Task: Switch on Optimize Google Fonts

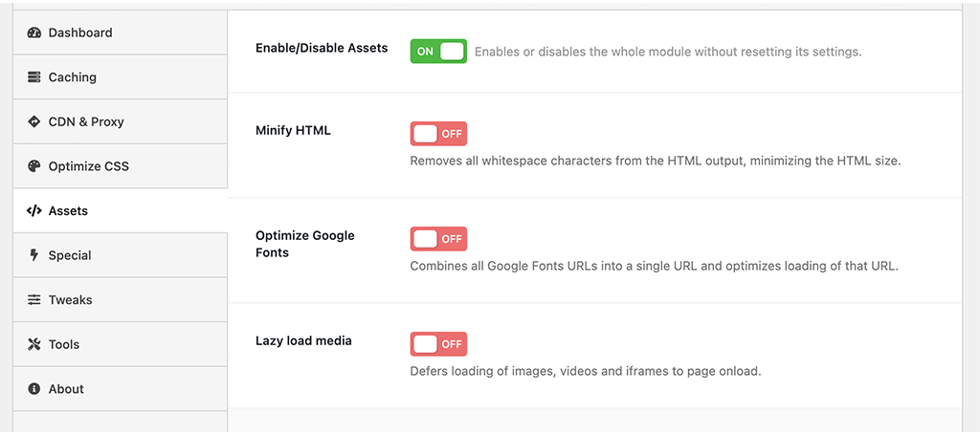Action: [x=438, y=239]
